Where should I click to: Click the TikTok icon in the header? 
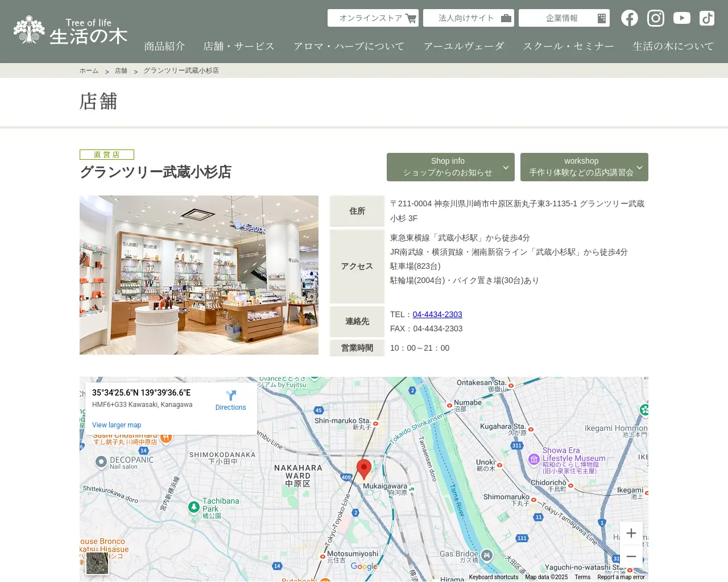click(x=706, y=18)
